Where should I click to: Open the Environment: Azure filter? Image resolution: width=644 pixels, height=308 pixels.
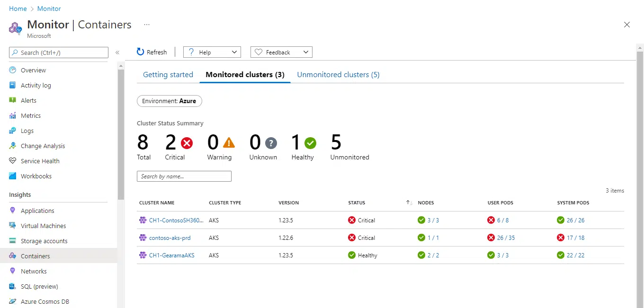[169, 101]
